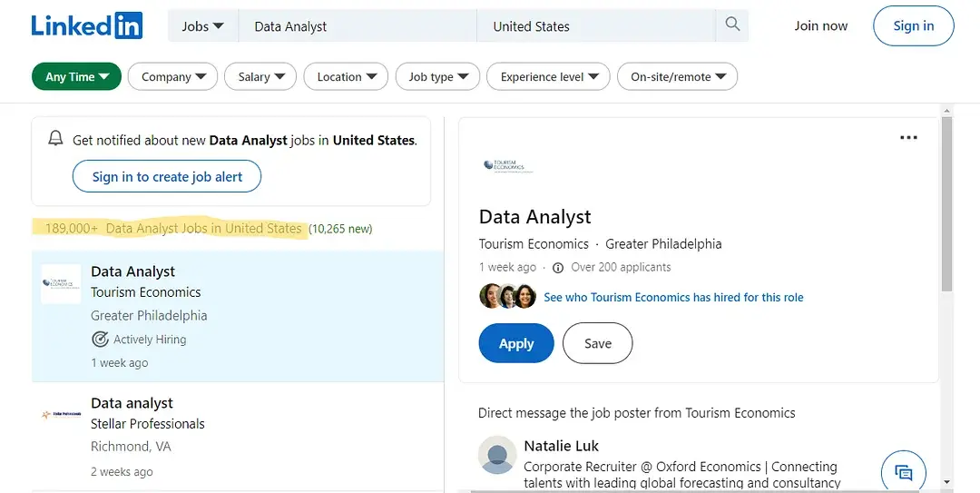Click the search magnifier icon

732,25
